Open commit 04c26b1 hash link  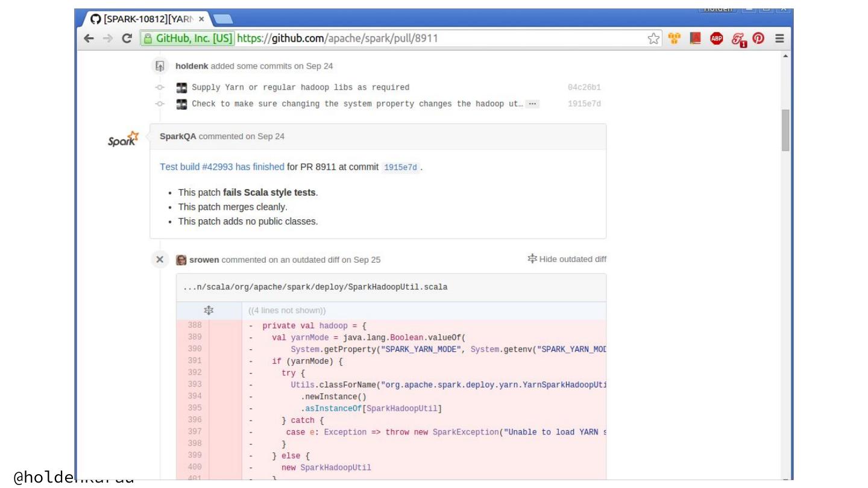[x=583, y=87]
